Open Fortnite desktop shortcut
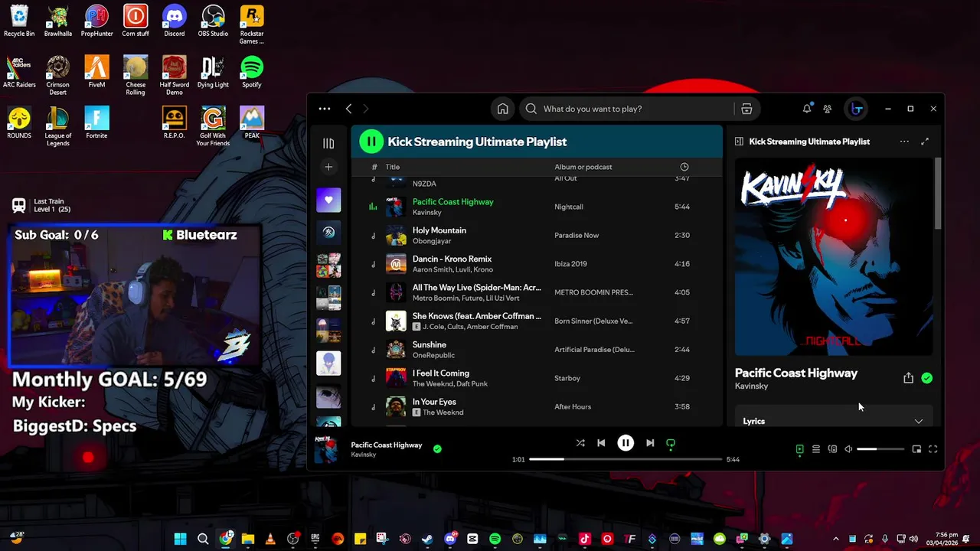 (96, 122)
